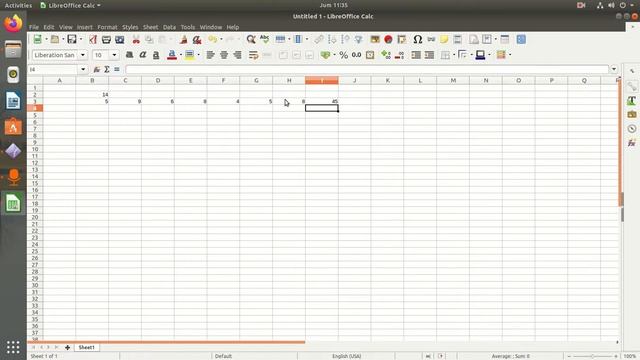The width and height of the screenshot is (640, 360).
Task: Open sidebar Functions fx panel icon
Action: coord(632,143)
